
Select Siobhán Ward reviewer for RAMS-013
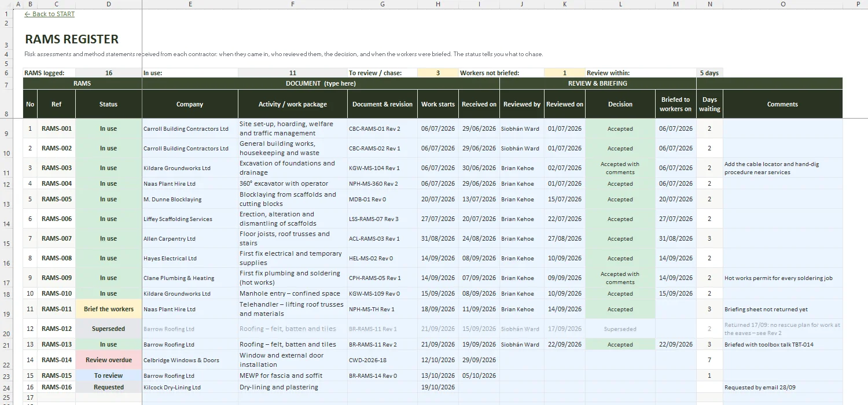click(522, 344)
